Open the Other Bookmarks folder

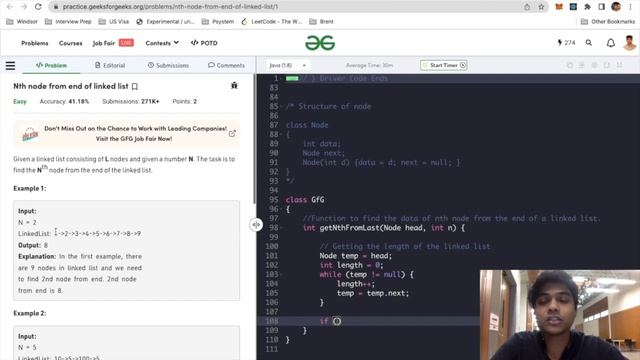[608, 22]
